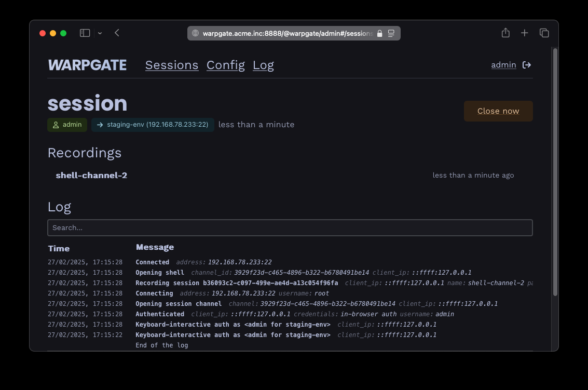The image size is (588, 390).
Task: Select the 'Opening shell' log message
Action: tap(160, 273)
